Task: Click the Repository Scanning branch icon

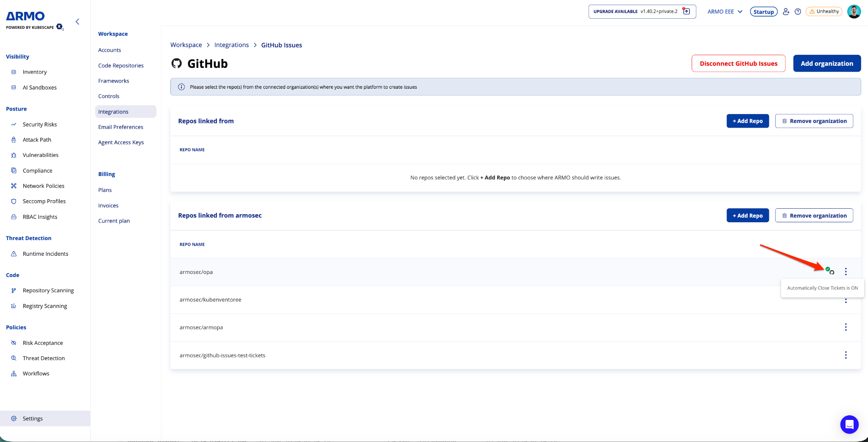Action: [14, 291]
